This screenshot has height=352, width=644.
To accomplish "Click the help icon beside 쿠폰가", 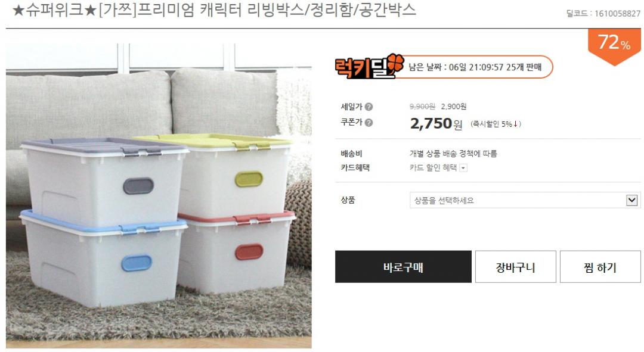I will pos(369,122).
